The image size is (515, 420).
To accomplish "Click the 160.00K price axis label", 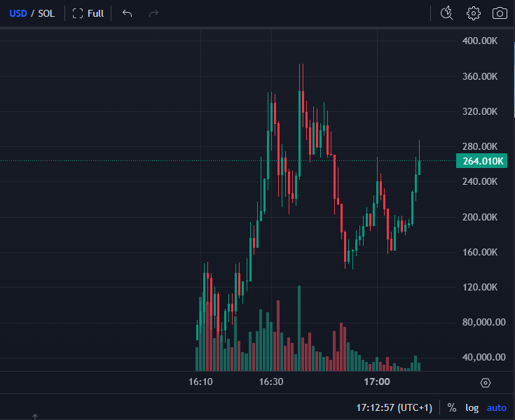I will 480,252.
